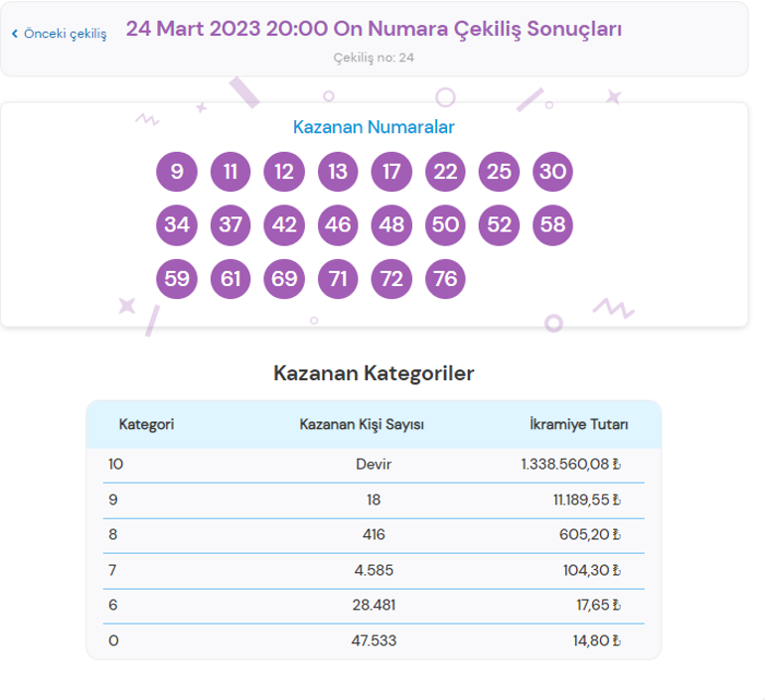Click winning number ball 72
The width and height of the screenshot is (765, 700).
[391, 279]
